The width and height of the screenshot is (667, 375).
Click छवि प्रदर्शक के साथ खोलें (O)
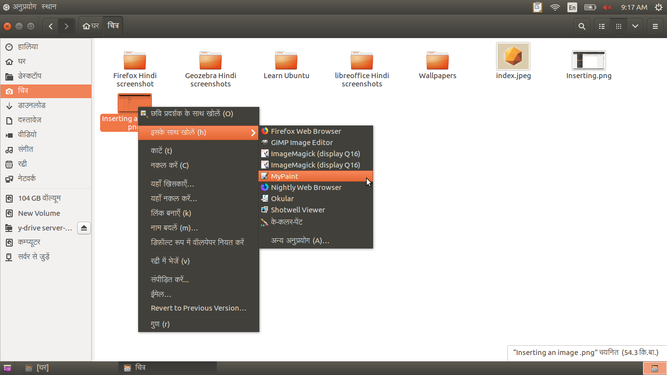pos(199,114)
